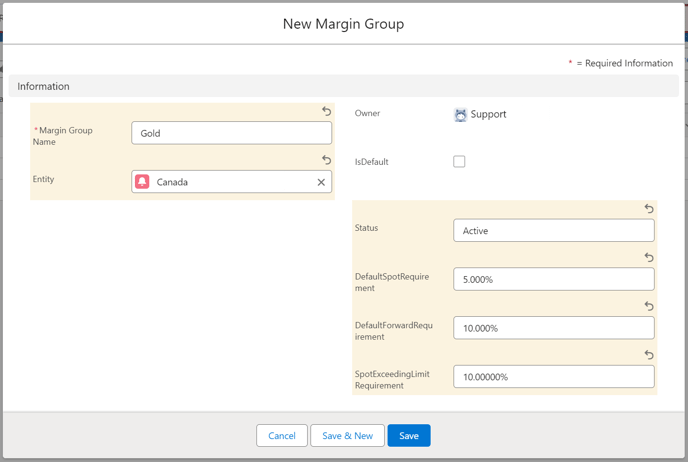Click undo arrow above Entity field
Viewport: 688px width, 462px height.
[x=326, y=160]
